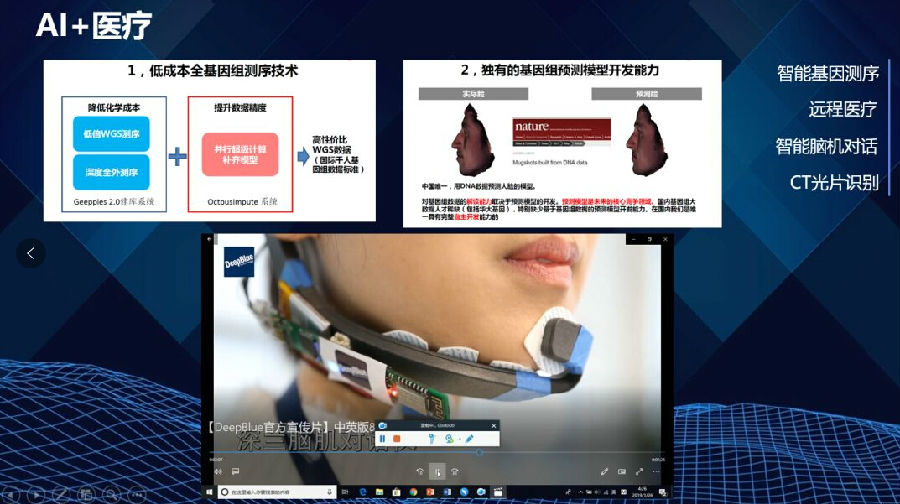
Task: Click the video seek bar handle
Action: point(479,452)
